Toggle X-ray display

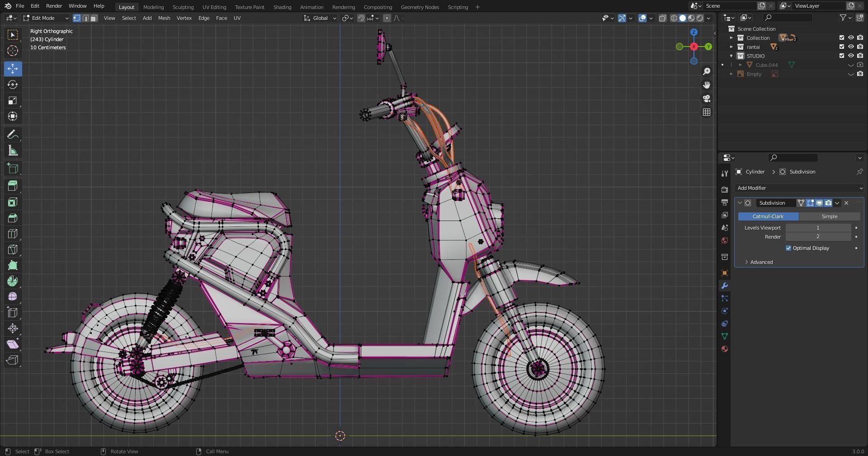663,18
